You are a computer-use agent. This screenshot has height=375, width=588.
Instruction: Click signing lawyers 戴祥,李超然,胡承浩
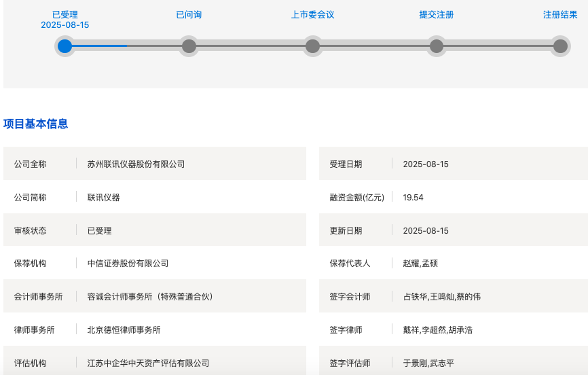(438, 330)
